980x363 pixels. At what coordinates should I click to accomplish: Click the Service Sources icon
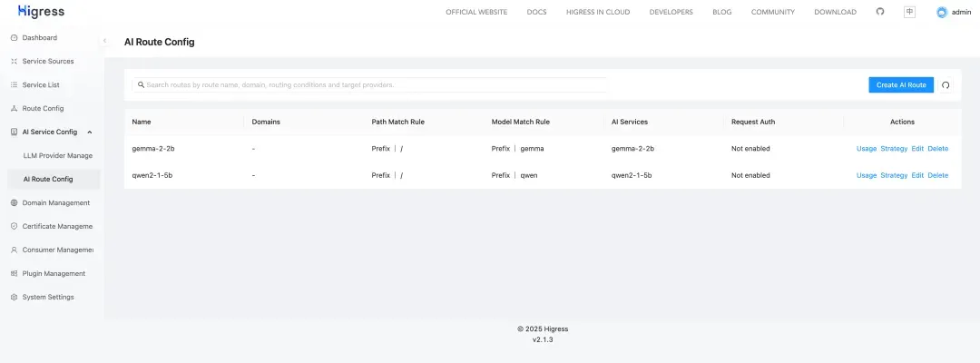tap(14, 61)
